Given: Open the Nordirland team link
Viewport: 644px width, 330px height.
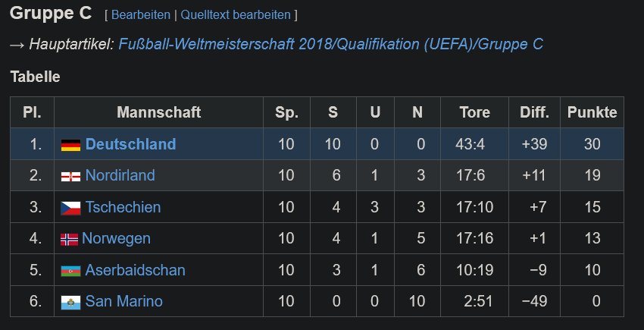Looking at the screenshot, I should [x=120, y=175].
